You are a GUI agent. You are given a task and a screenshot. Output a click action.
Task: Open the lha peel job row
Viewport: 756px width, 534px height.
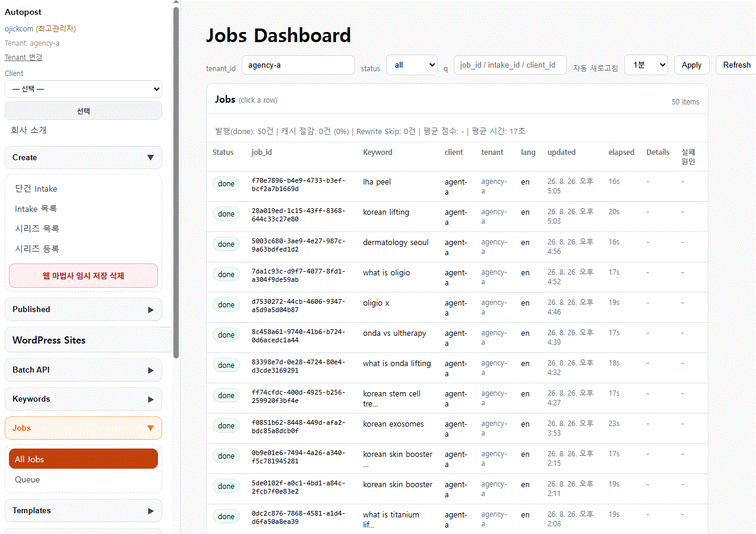[x=457, y=186]
